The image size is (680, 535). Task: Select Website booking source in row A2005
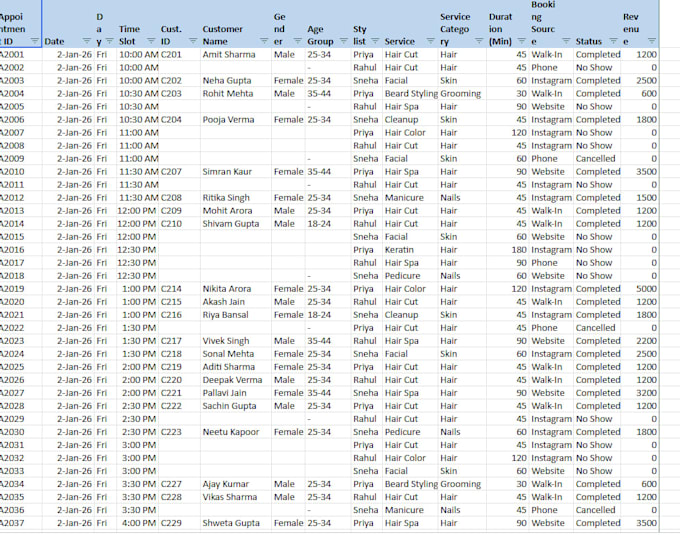tap(551, 107)
